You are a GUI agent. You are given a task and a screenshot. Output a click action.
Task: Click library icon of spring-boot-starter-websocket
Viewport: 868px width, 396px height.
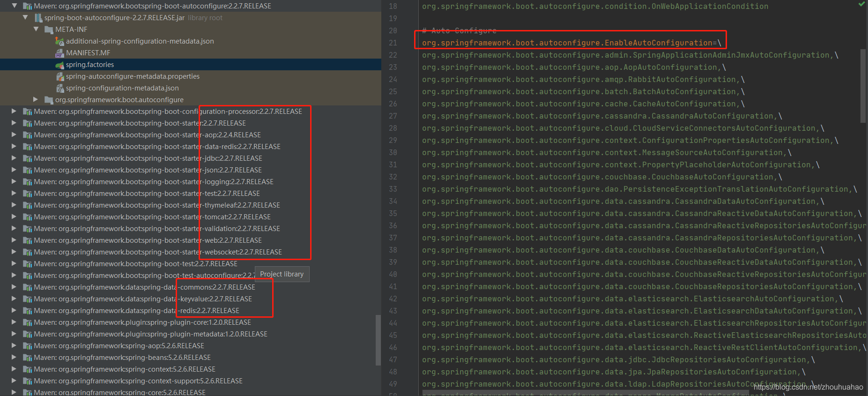(x=28, y=252)
